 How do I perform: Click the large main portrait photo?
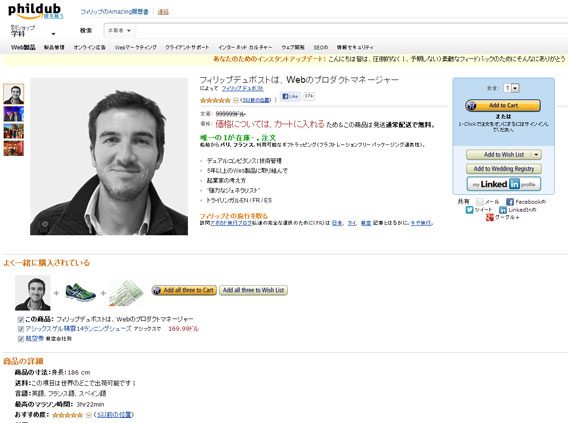(109, 156)
